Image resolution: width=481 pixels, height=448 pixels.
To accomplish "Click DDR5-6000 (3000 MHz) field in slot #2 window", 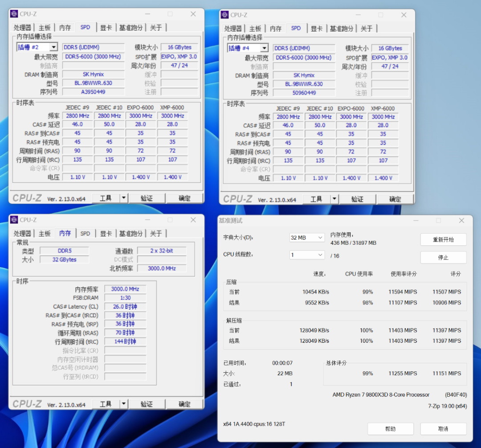I will pyautogui.click(x=93, y=57).
